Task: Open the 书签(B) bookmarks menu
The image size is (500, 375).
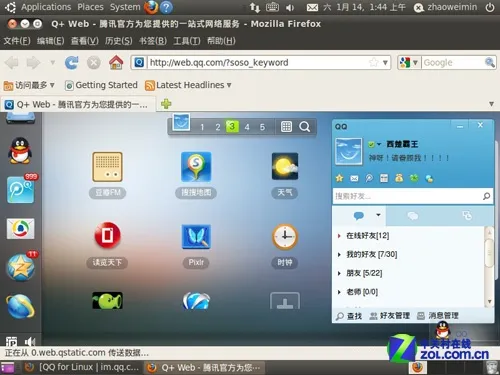Action: point(153,41)
